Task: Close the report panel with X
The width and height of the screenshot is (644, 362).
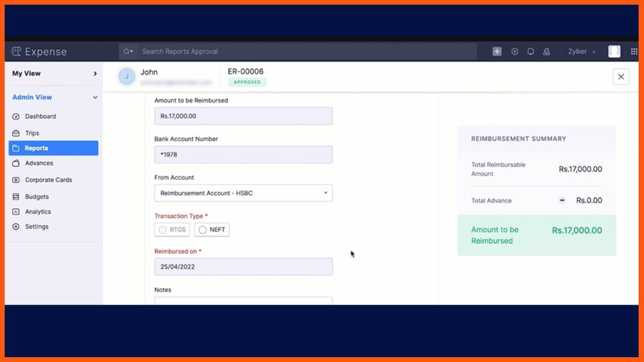Action: click(x=621, y=77)
